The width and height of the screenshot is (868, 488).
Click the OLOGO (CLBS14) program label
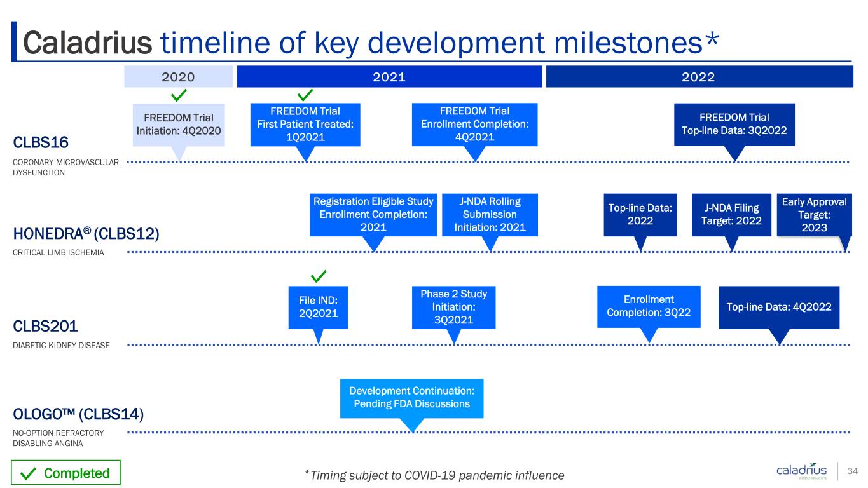tap(78, 414)
